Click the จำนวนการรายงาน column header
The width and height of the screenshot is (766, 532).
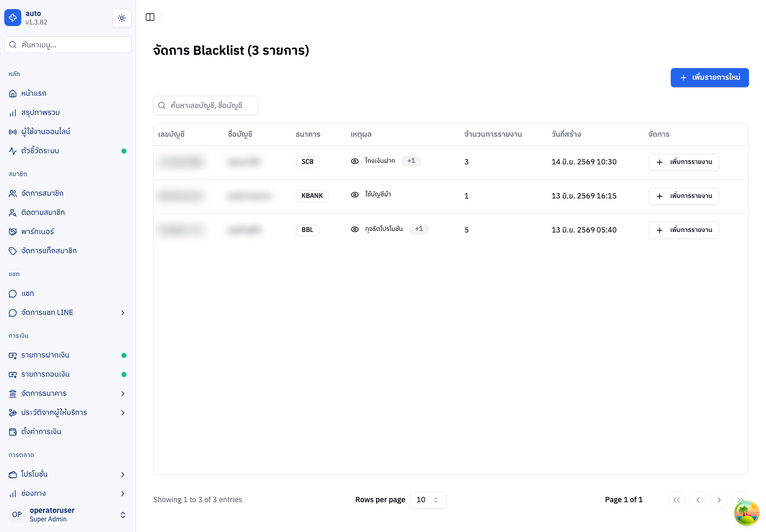[x=493, y=134]
